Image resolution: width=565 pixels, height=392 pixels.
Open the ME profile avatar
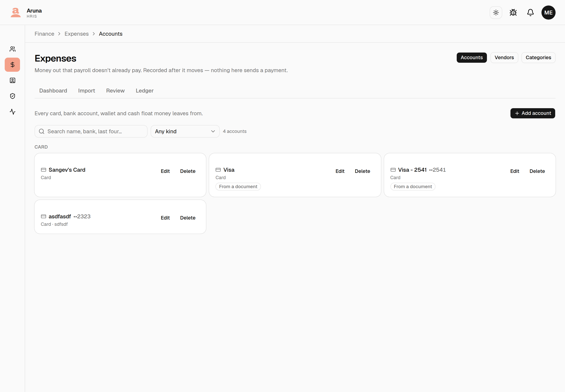(x=548, y=13)
